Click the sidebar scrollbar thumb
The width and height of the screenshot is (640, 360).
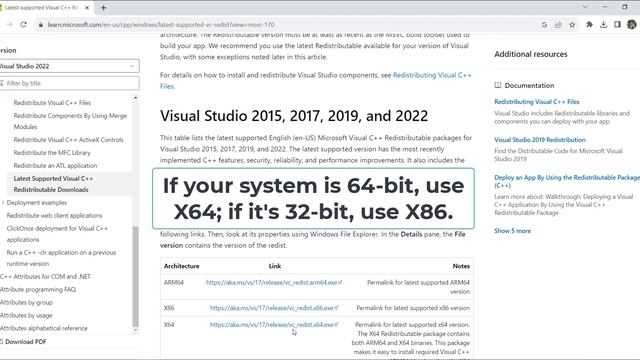pos(136,276)
